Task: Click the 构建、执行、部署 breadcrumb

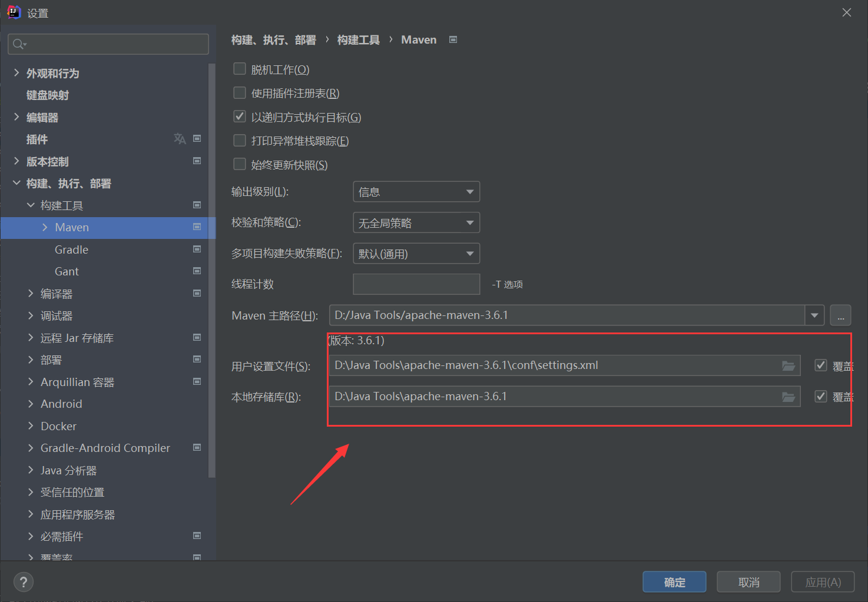Action: click(x=274, y=39)
